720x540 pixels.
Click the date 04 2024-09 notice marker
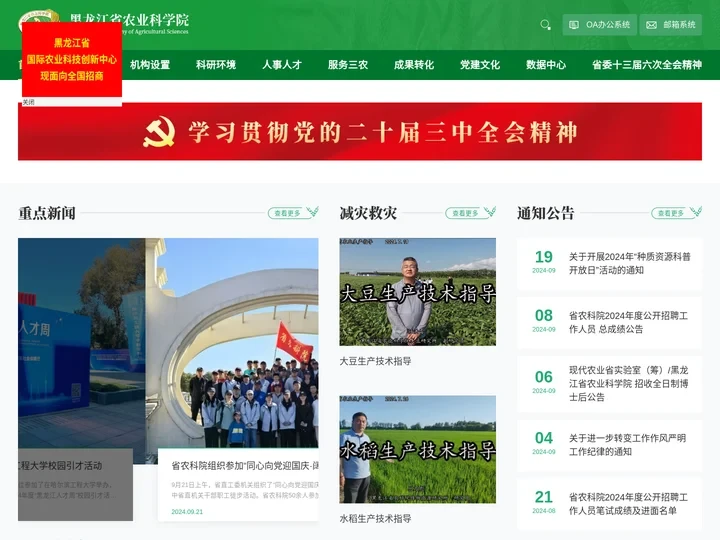point(544,444)
